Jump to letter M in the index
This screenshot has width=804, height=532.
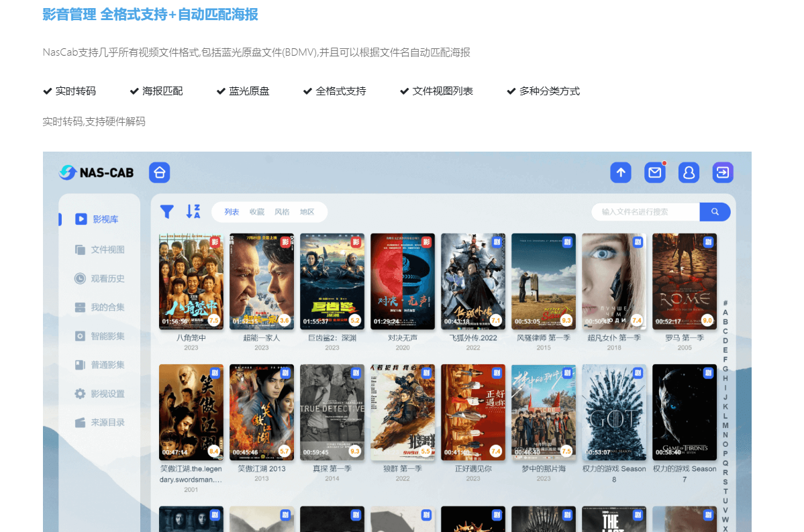point(725,425)
